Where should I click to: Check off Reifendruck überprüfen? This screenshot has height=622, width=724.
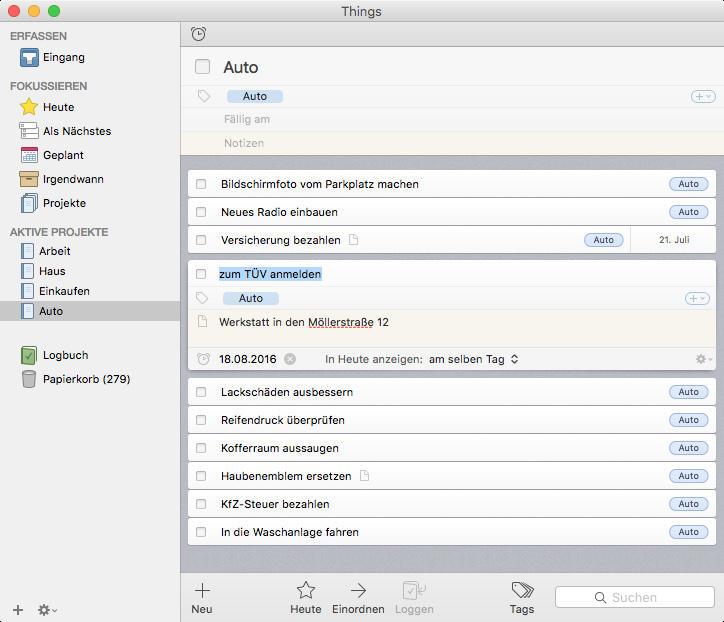click(201, 420)
